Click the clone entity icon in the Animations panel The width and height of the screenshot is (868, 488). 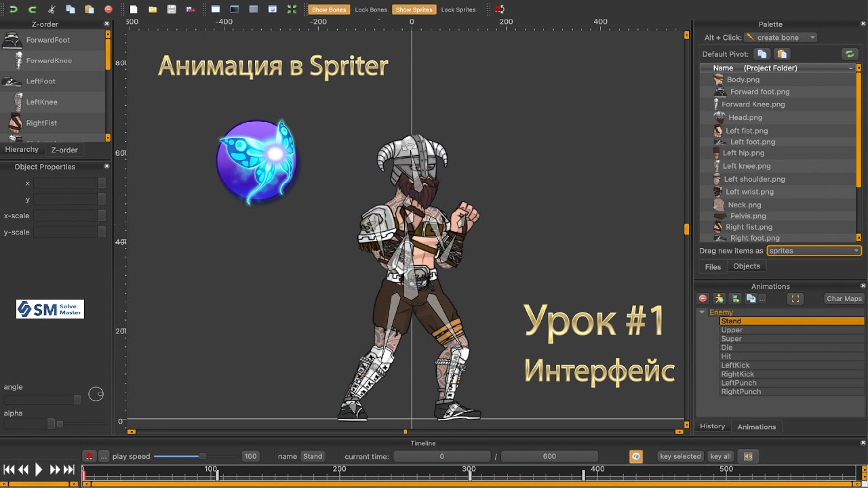tap(751, 298)
